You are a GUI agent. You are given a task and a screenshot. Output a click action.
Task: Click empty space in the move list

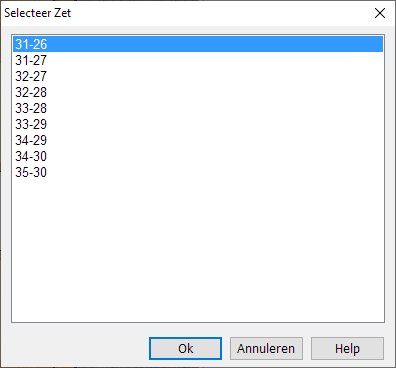coord(198,250)
